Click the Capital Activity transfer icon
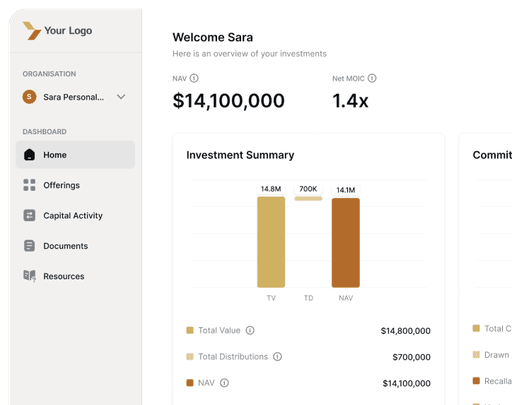 point(29,215)
